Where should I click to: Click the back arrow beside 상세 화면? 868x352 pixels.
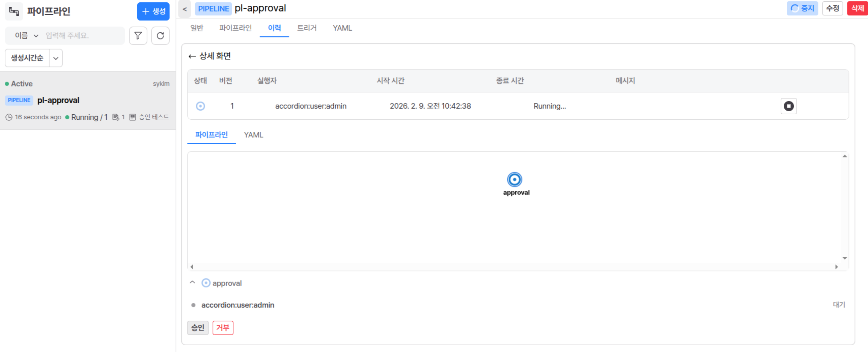pos(192,56)
